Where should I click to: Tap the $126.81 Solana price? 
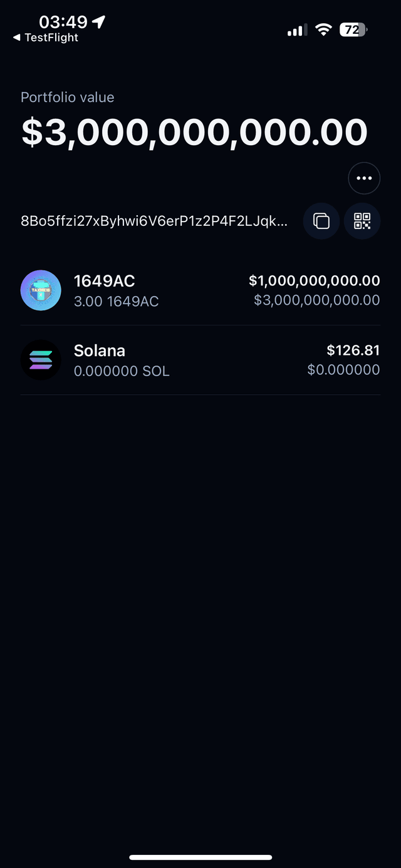353,350
